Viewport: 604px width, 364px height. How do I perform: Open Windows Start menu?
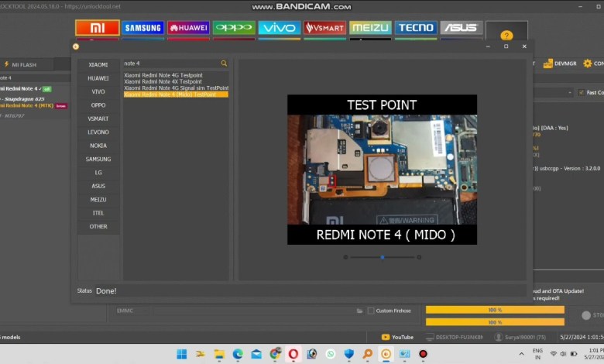182,354
